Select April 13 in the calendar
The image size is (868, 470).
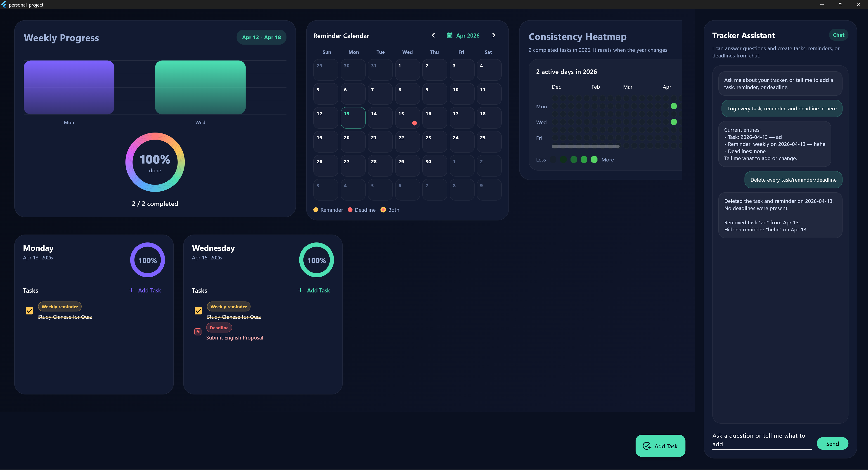point(353,118)
